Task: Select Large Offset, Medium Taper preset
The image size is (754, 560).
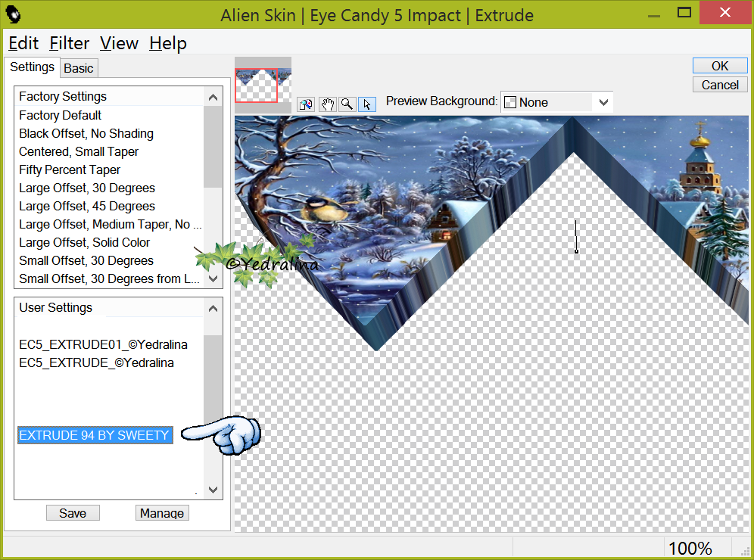Action: (109, 225)
